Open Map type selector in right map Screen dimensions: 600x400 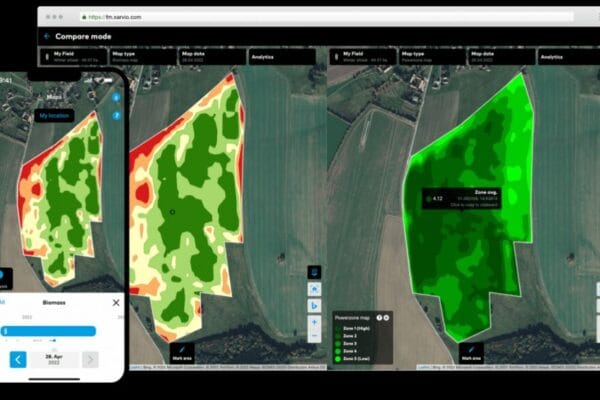(432, 57)
